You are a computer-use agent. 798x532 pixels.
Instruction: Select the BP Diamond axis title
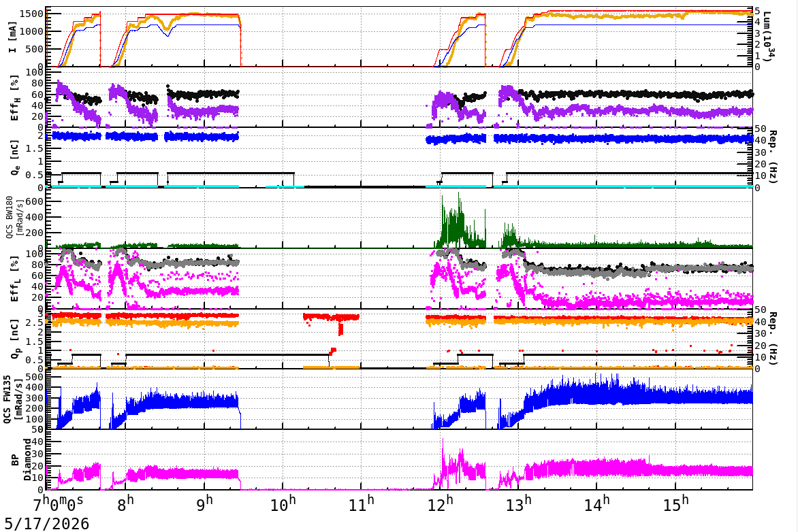pos(21,460)
